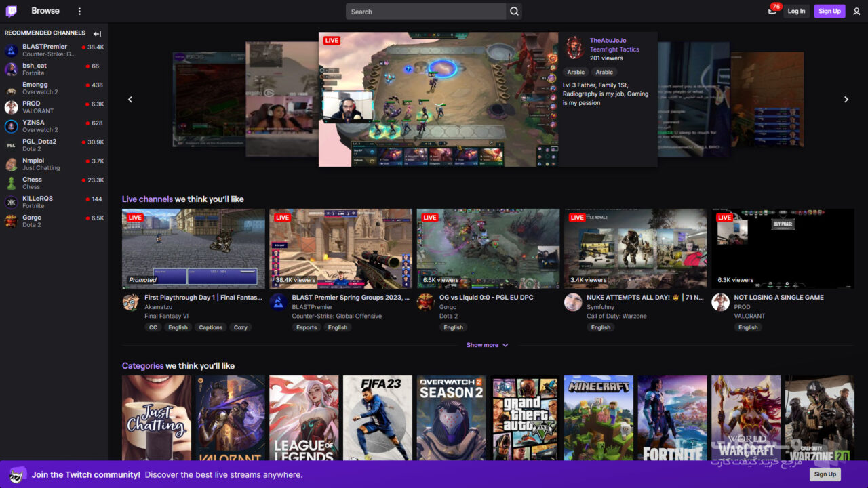The width and height of the screenshot is (868, 488).
Task: Click the Search input field
Action: [426, 12]
